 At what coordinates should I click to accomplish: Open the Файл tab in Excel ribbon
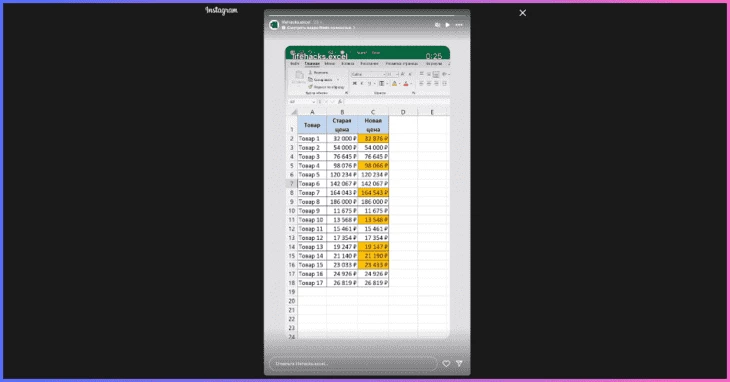(295, 64)
